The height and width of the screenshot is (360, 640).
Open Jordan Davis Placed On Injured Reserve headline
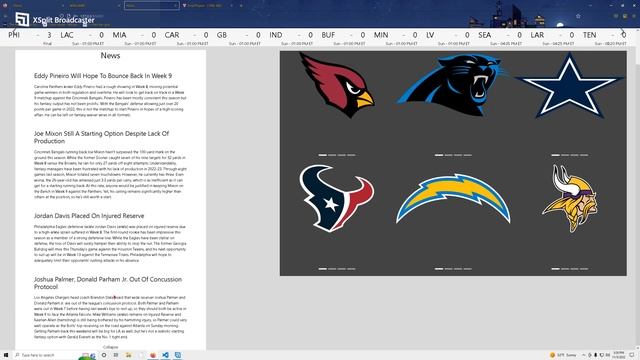pyautogui.click(x=89, y=216)
